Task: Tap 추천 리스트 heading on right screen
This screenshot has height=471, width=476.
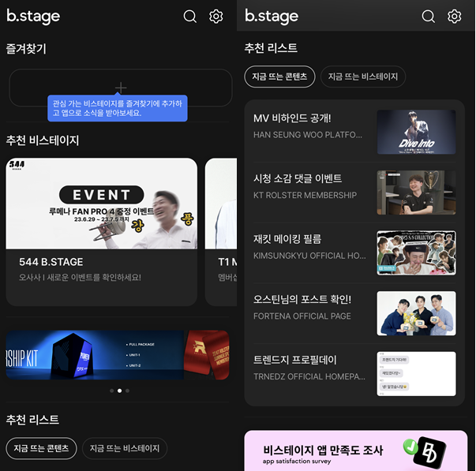Action: 271,48
